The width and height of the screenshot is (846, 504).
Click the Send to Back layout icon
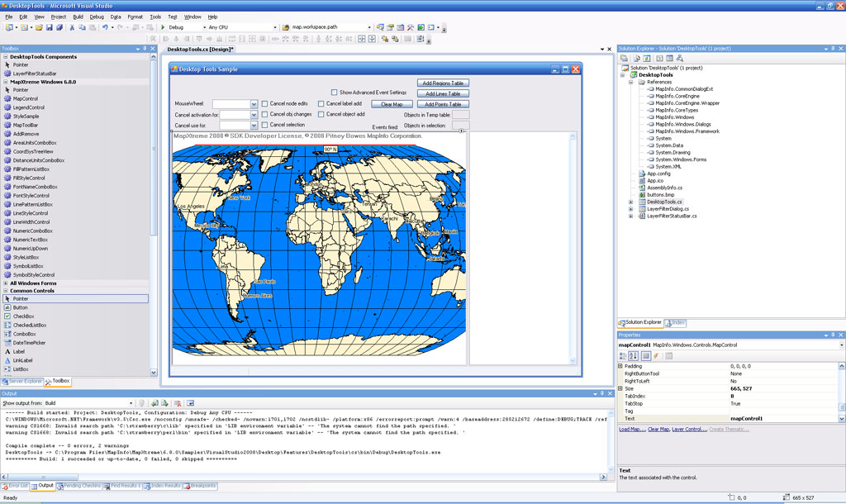tap(395, 39)
